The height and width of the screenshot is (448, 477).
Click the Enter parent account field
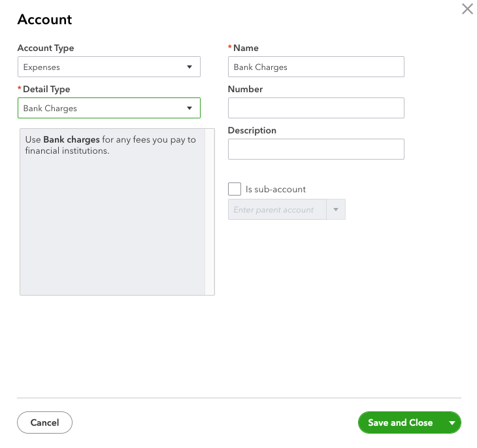coord(277,210)
